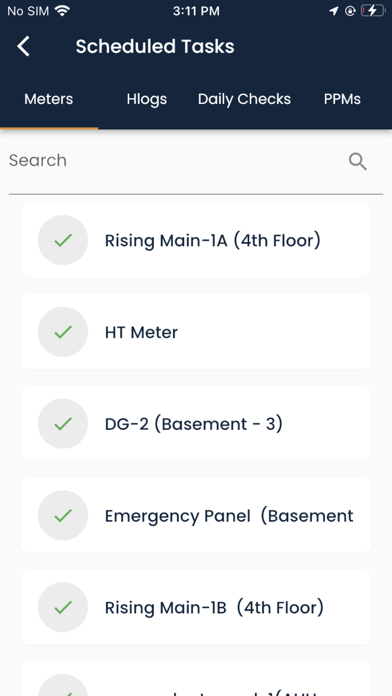
Task: Tap the orientation lock status icon
Action: pyautogui.click(x=350, y=11)
